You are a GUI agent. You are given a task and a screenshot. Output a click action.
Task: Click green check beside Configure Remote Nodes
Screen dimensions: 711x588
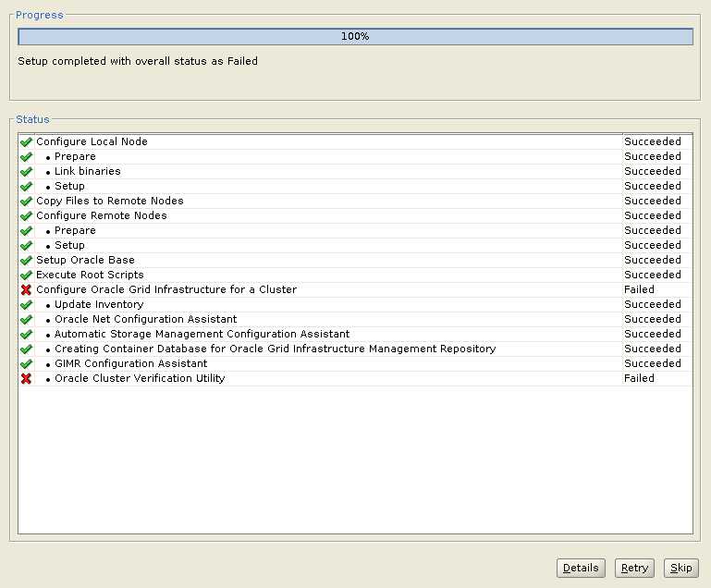(x=26, y=215)
